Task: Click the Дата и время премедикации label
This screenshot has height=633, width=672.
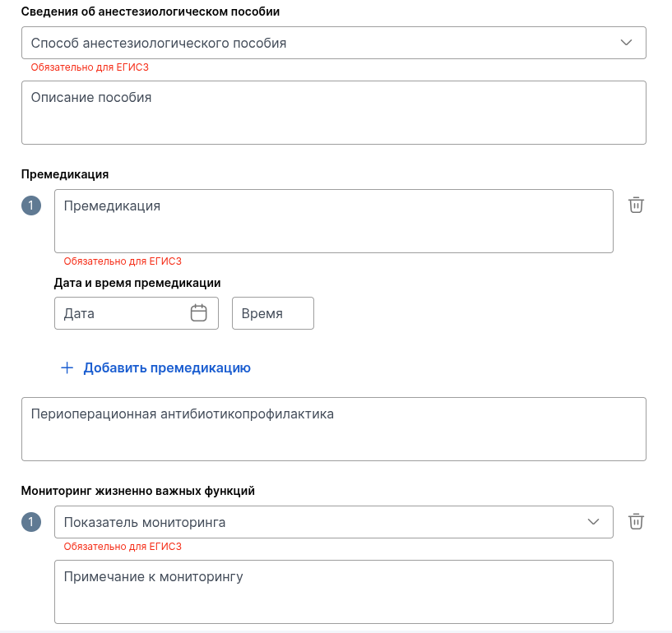Action: (137, 283)
